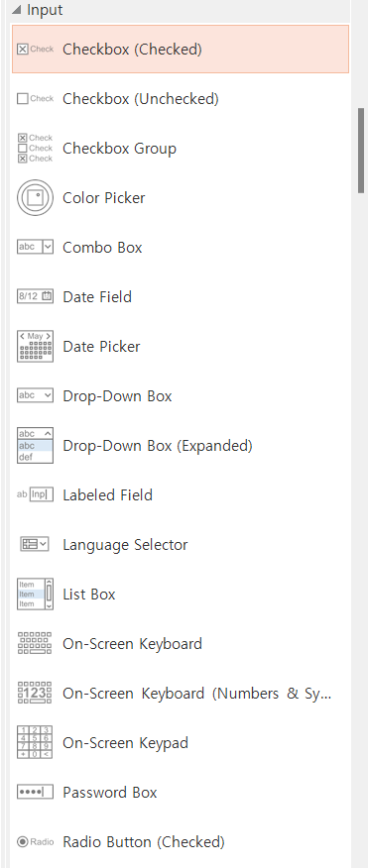Select the Drop-Down Box (Expanded) label
The height and width of the screenshot is (868, 368).
[x=158, y=446]
